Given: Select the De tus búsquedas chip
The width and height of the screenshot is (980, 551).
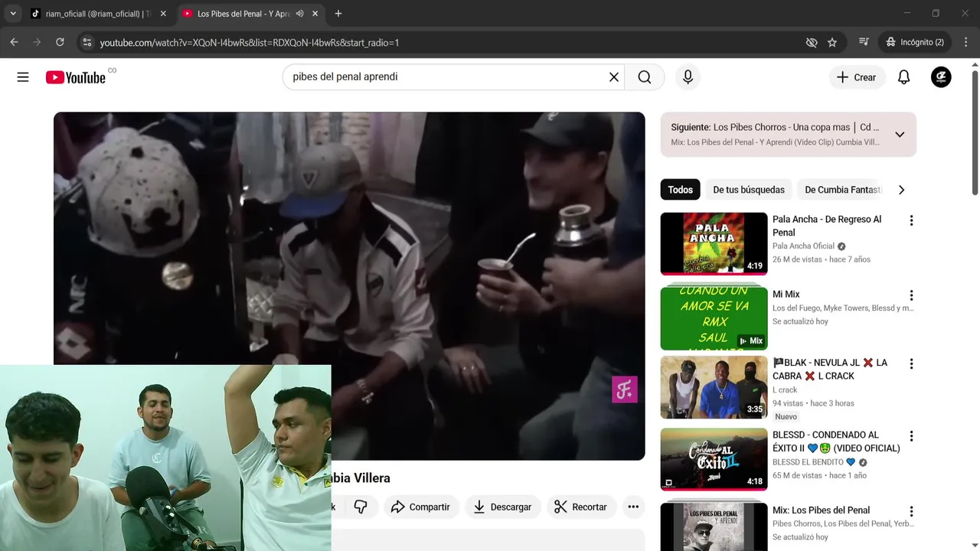Looking at the screenshot, I should (x=749, y=190).
